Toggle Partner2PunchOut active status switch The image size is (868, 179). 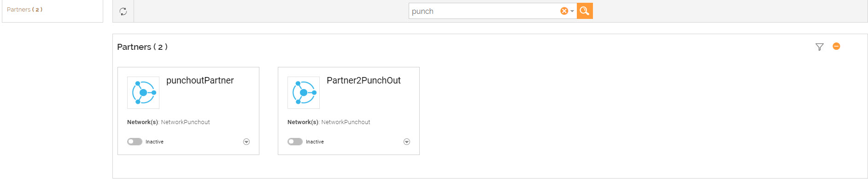295,142
